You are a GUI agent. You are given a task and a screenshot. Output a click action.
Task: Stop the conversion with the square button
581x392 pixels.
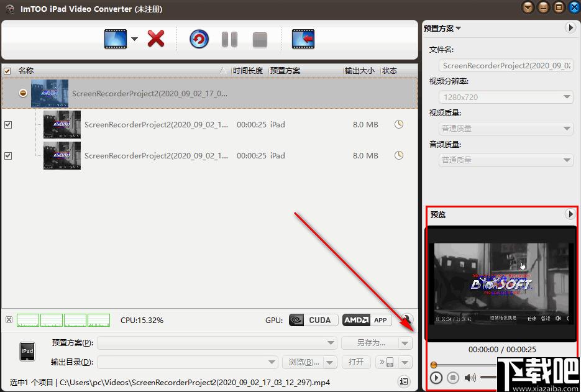[x=260, y=40]
